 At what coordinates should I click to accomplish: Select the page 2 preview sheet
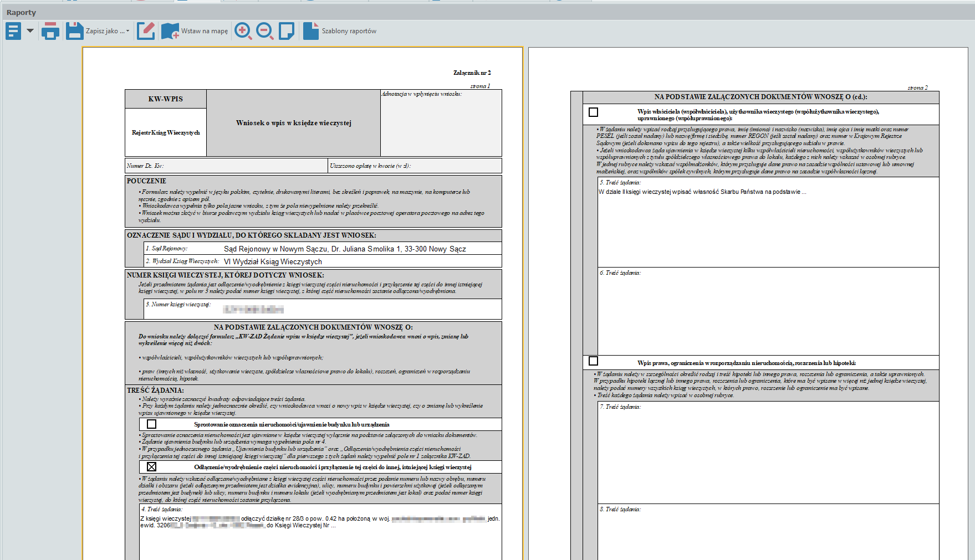(x=749, y=304)
